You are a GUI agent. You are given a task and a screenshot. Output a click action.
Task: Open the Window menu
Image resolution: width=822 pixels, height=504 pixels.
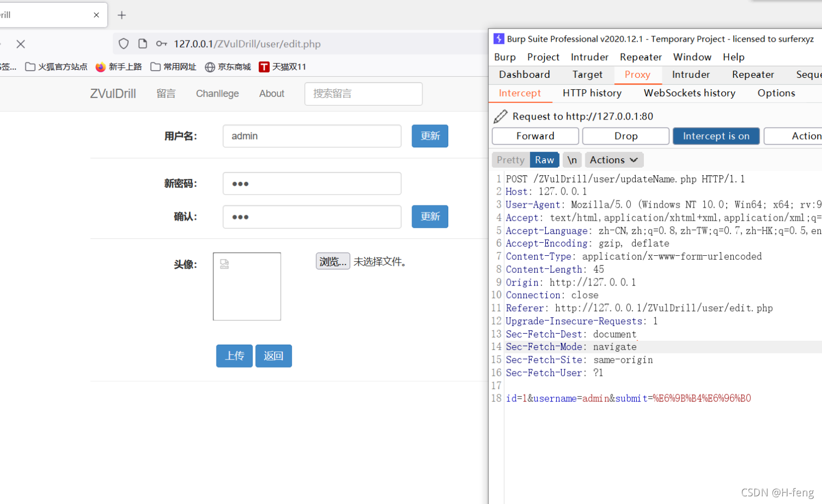(692, 57)
